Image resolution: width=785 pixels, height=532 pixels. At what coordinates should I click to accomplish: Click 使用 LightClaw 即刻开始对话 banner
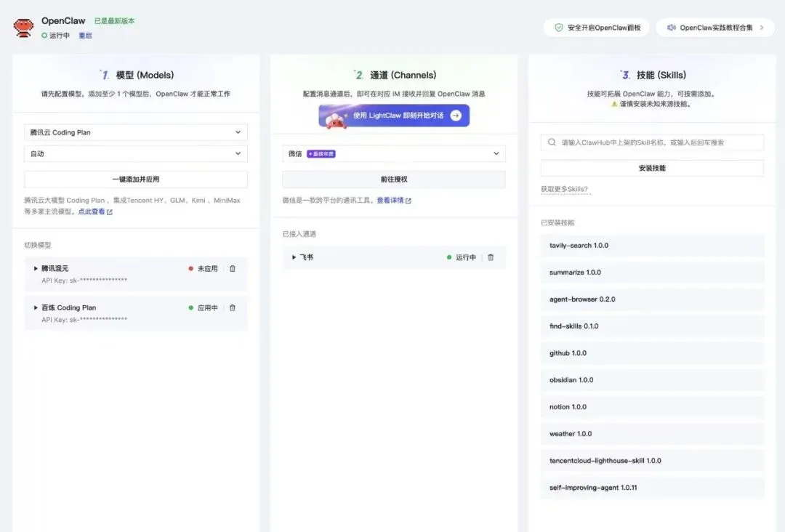point(394,116)
